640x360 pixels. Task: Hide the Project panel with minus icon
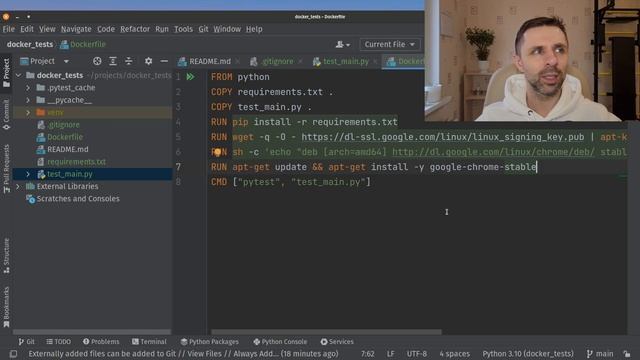click(164, 61)
